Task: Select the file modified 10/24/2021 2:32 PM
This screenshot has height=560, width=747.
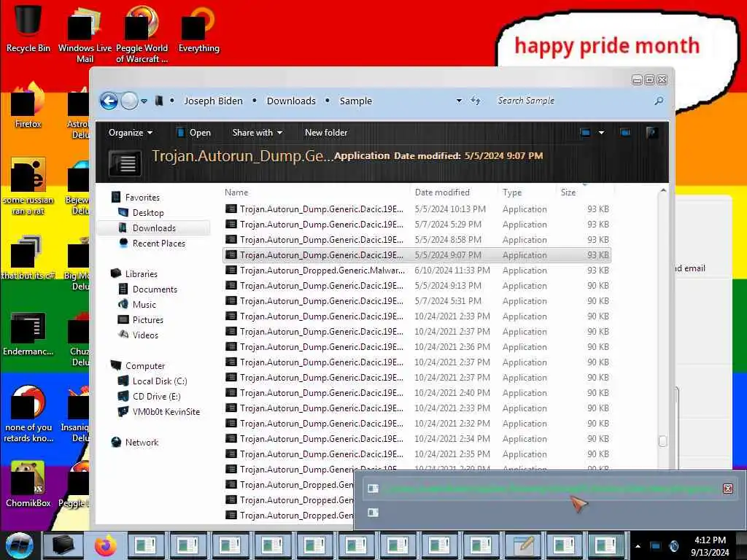Action: (x=417, y=424)
